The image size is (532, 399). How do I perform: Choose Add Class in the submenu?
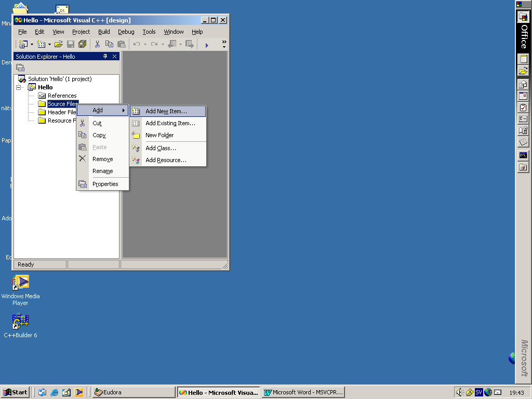[x=168, y=148]
